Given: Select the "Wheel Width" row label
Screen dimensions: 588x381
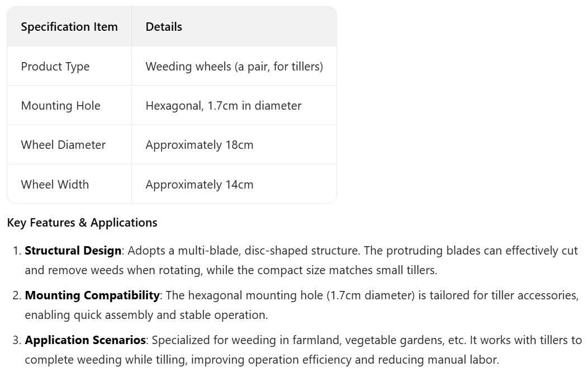Looking at the screenshot, I should 55,185.
